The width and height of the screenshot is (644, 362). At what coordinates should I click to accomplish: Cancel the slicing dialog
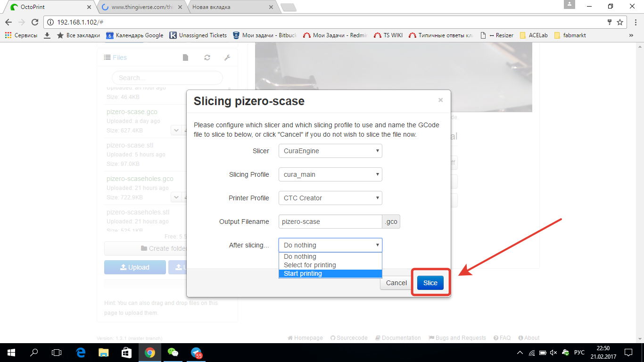tap(396, 283)
